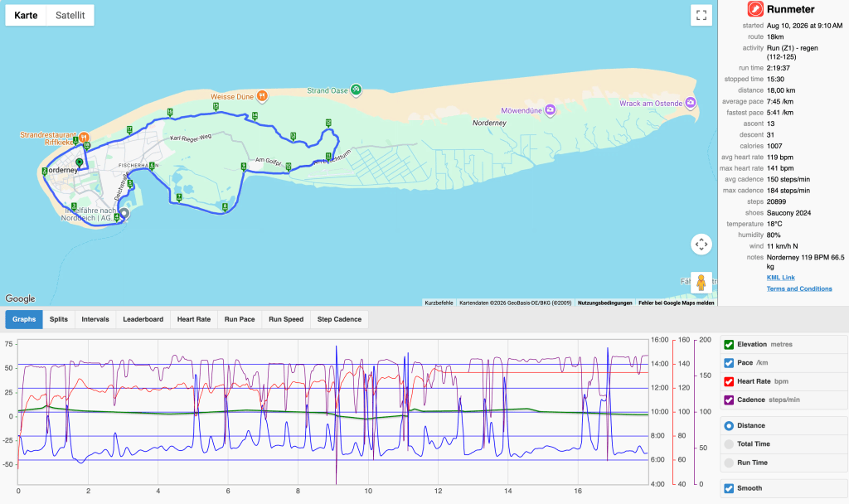Disable the Smooth checkbox
Image resolution: width=849 pixels, height=504 pixels.
pyautogui.click(x=729, y=488)
